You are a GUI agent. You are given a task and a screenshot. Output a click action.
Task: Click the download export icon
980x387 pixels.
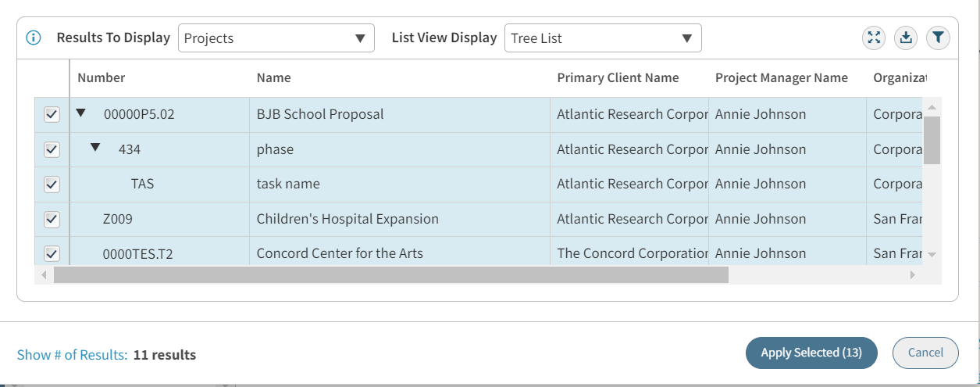(905, 38)
